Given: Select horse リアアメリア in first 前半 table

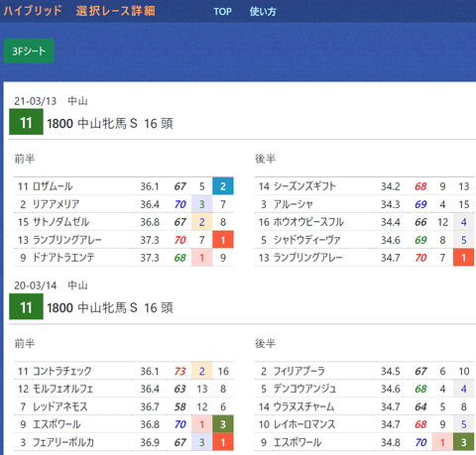Looking at the screenshot, I should (124, 204).
